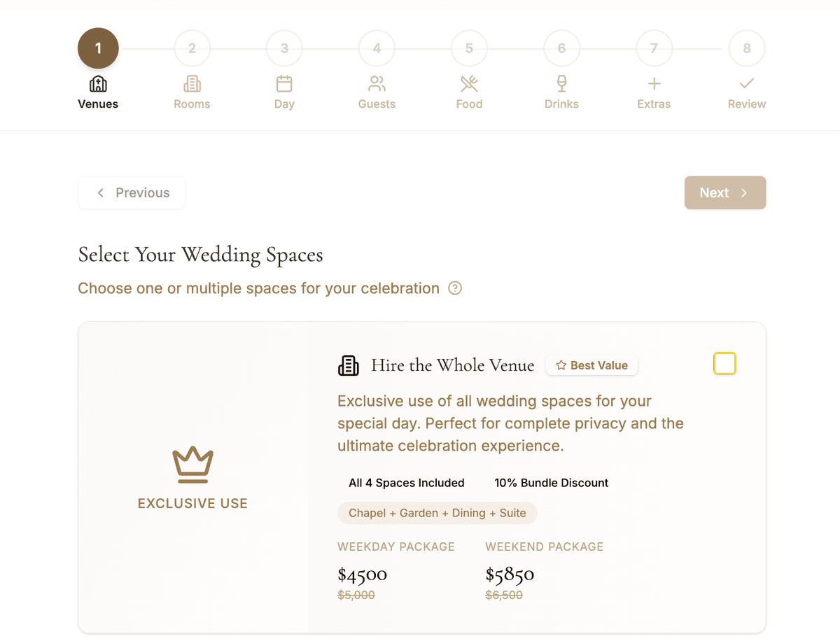Click the Previous button

coord(132,192)
